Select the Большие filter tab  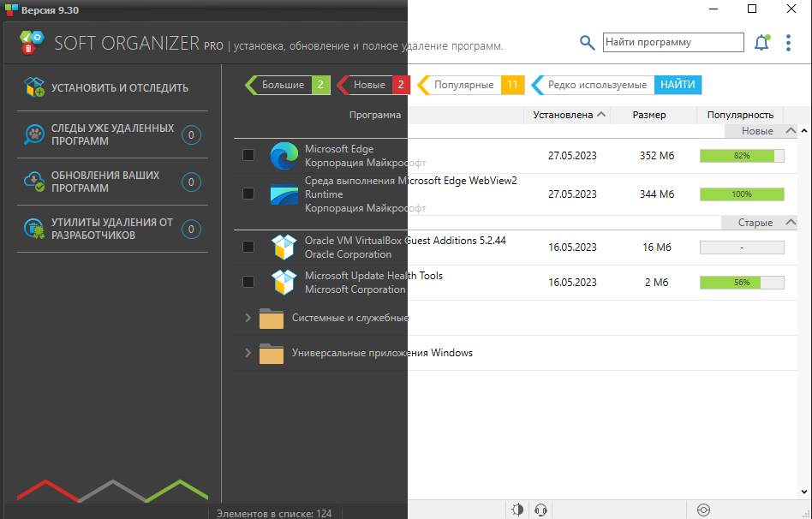click(284, 85)
